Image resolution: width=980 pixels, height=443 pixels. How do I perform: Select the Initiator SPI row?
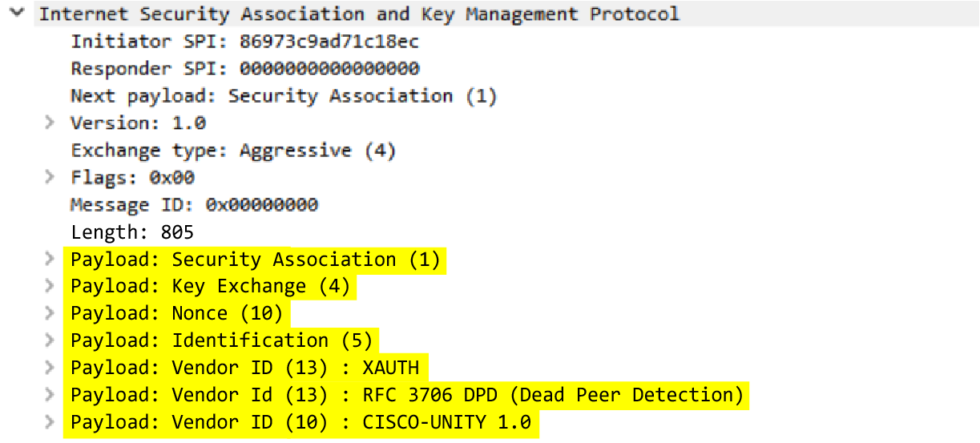click(244, 42)
